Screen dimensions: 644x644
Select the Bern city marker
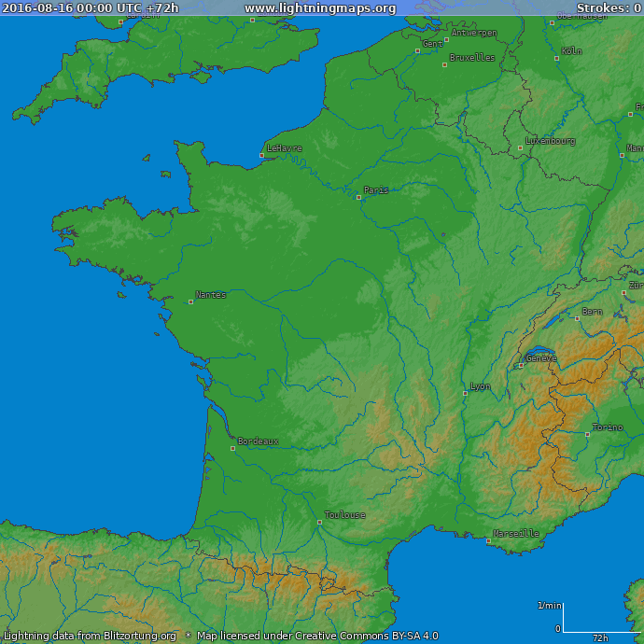tap(577, 318)
